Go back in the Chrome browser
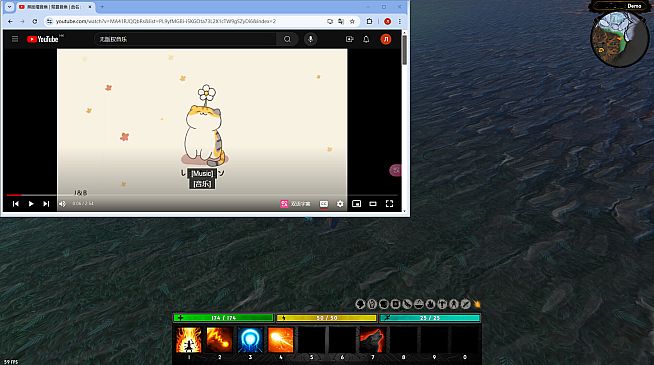Image resolution: width=654 pixels, height=365 pixels. coord(10,21)
